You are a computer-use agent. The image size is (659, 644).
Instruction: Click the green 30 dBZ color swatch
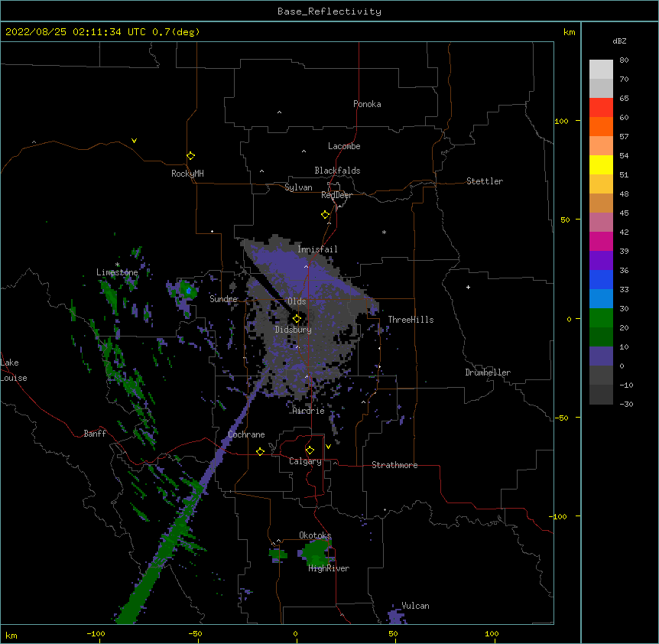(x=601, y=318)
